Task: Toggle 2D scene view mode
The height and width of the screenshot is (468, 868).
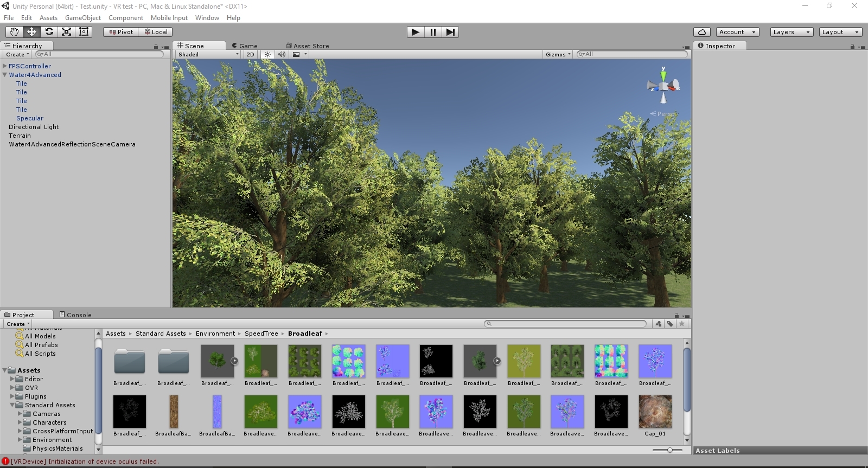Action: coord(250,54)
